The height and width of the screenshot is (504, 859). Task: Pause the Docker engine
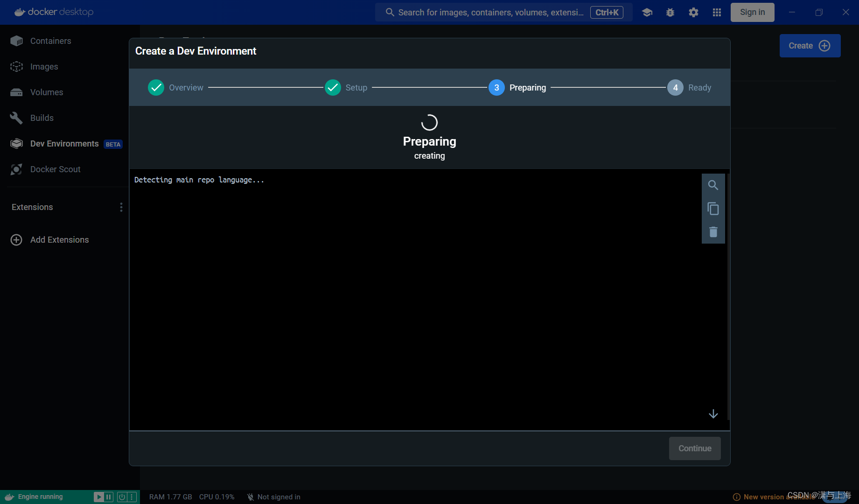(x=109, y=497)
